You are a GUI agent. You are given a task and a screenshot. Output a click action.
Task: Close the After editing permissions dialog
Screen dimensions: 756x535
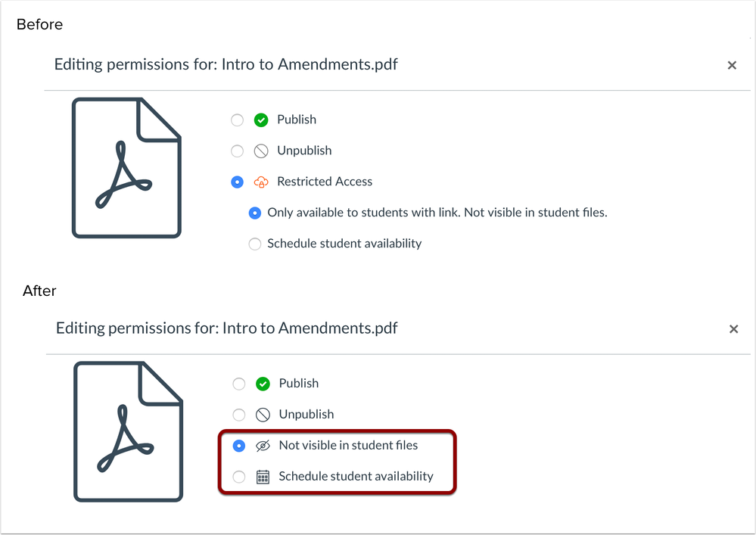coord(733,328)
